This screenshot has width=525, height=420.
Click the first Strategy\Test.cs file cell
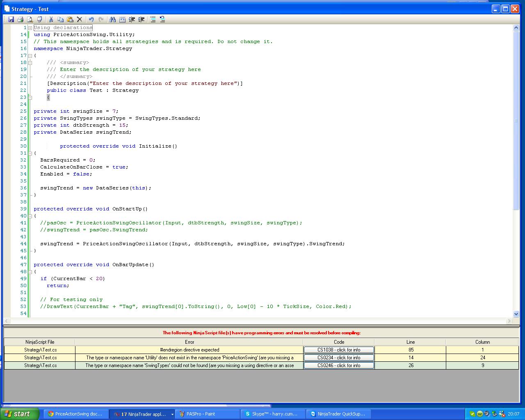pyautogui.click(x=40, y=350)
